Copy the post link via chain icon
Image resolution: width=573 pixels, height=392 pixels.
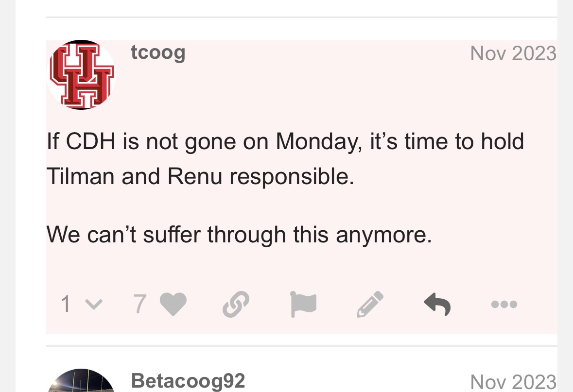tap(236, 304)
